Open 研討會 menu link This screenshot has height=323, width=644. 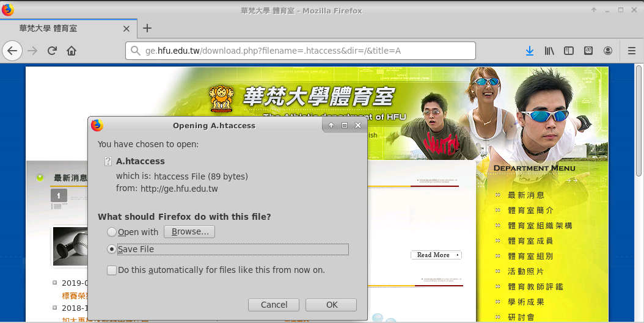[x=521, y=317]
